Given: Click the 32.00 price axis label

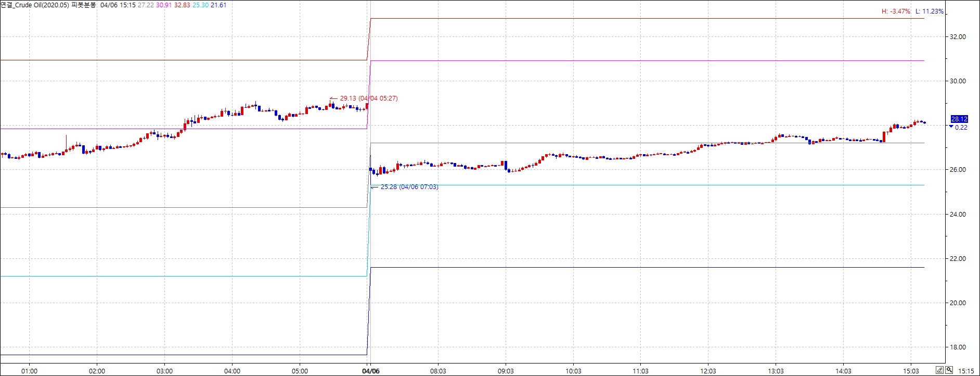Looking at the screenshot, I should click(958, 37).
